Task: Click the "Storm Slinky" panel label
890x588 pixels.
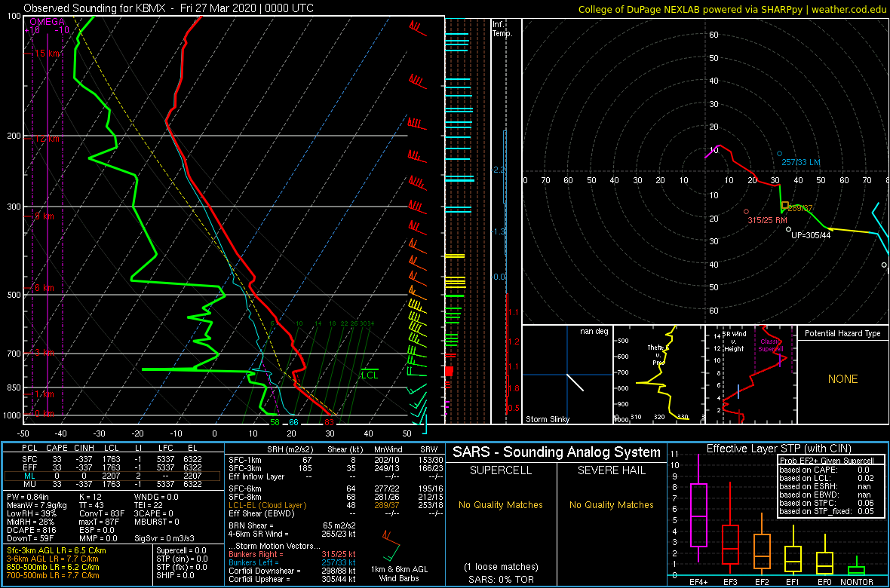Action: (547, 419)
